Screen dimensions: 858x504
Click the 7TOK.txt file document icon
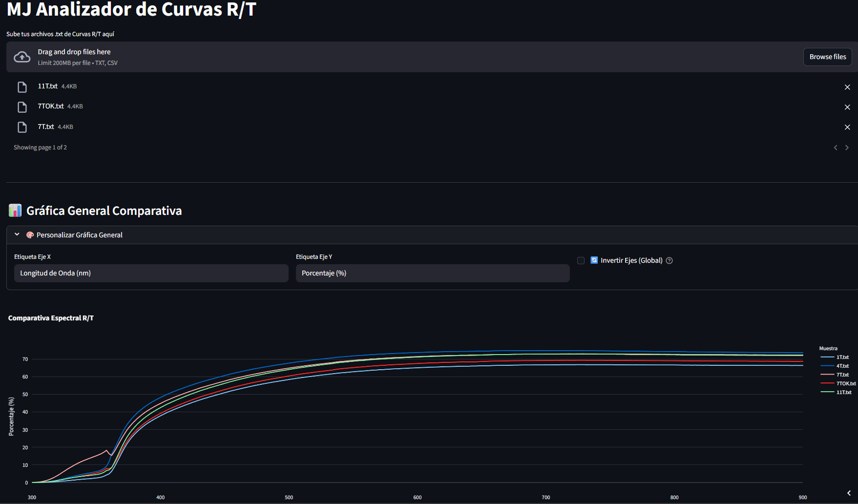tap(22, 107)
